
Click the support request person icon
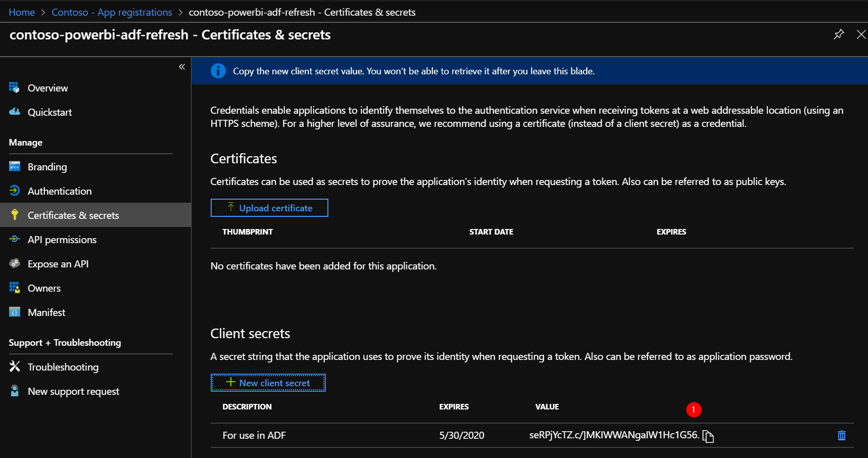[x=15, y=391]
